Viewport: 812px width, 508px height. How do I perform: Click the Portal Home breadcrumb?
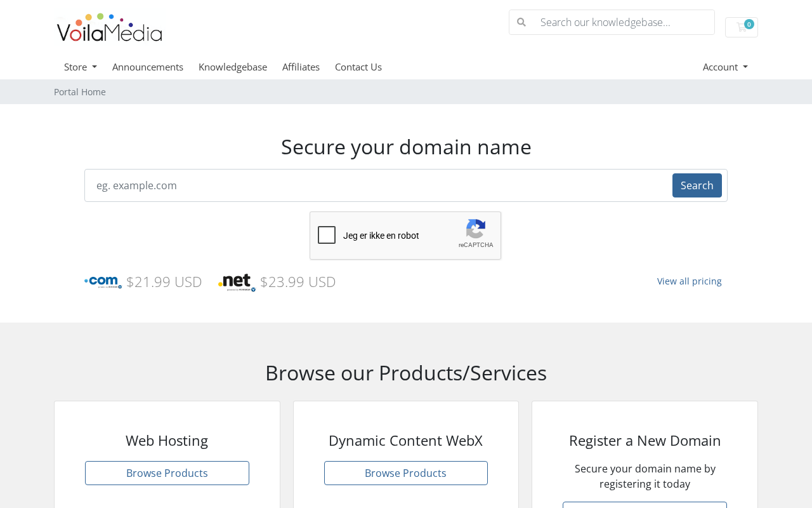tap(80, 92)
